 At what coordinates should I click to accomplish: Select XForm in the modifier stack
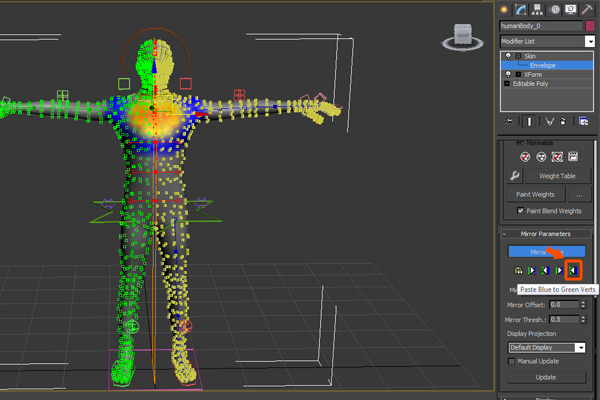pyautogui.click(x=533, y=75)
